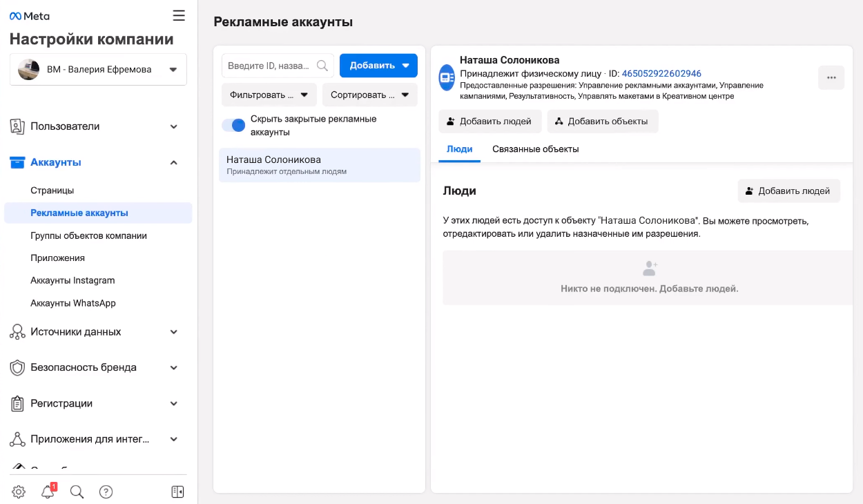
Task: Open the help question mark icon
Action: tap(106, 492)
